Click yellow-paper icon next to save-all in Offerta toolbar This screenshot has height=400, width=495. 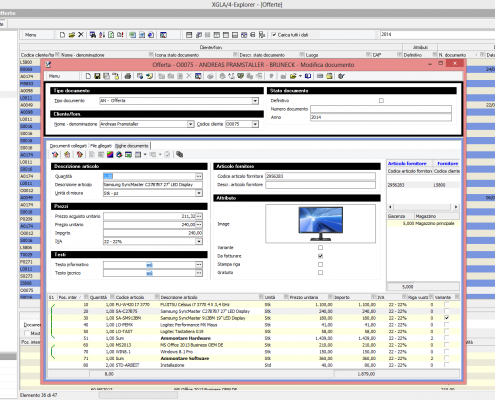pos(115,76)
